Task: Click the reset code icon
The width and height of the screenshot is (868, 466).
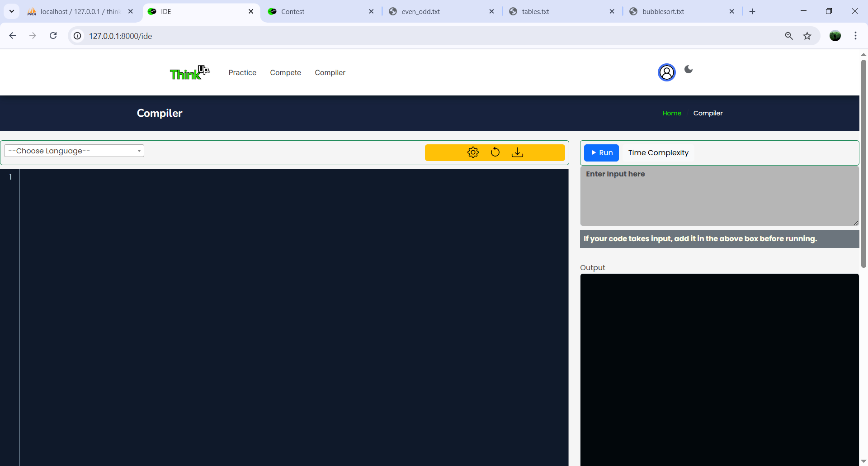Action: point(495,152)
